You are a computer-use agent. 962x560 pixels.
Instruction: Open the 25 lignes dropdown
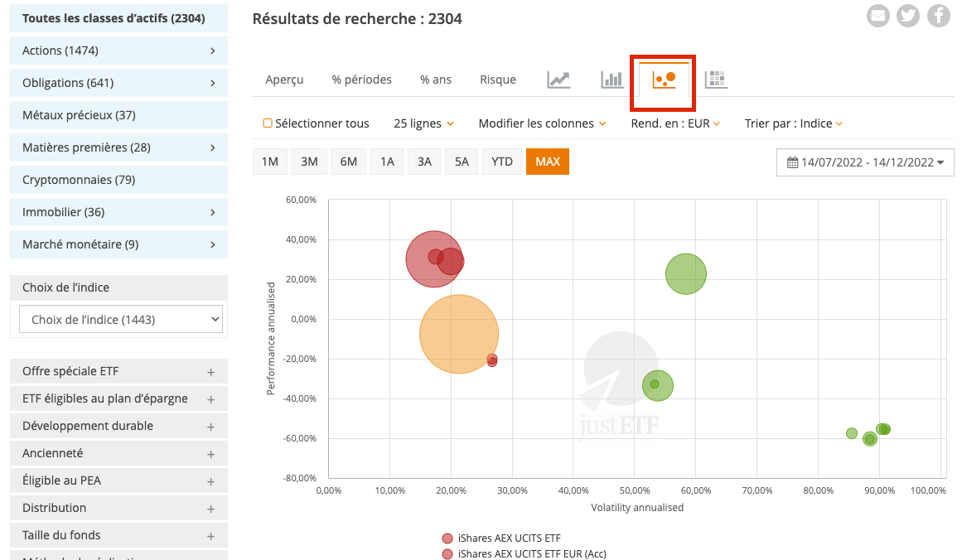tap(423, 123)
